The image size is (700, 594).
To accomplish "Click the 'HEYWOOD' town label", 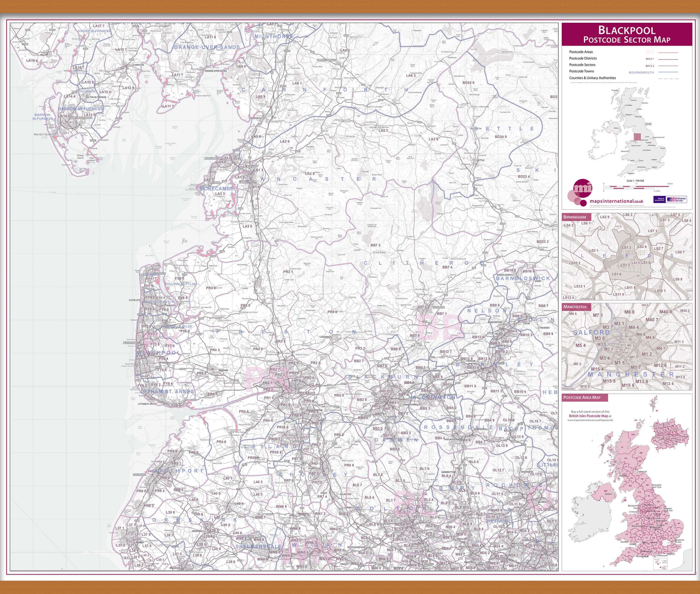I will pos(499,521).
